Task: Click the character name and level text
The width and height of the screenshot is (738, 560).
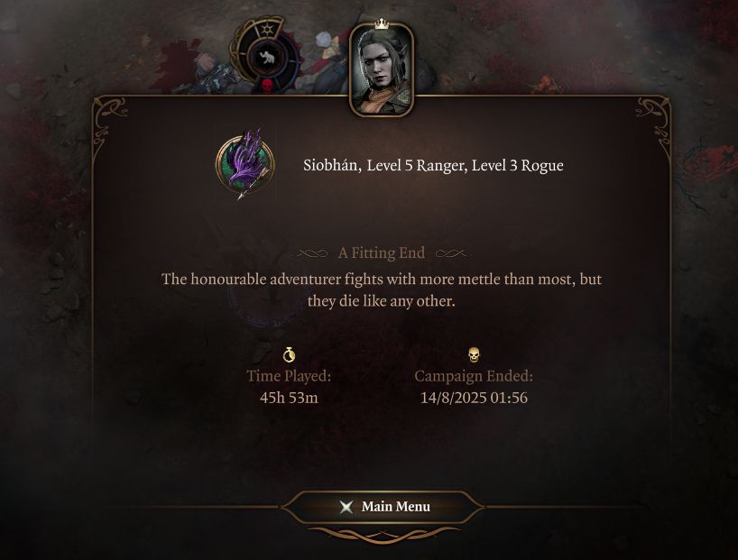Action: point(433,166)
